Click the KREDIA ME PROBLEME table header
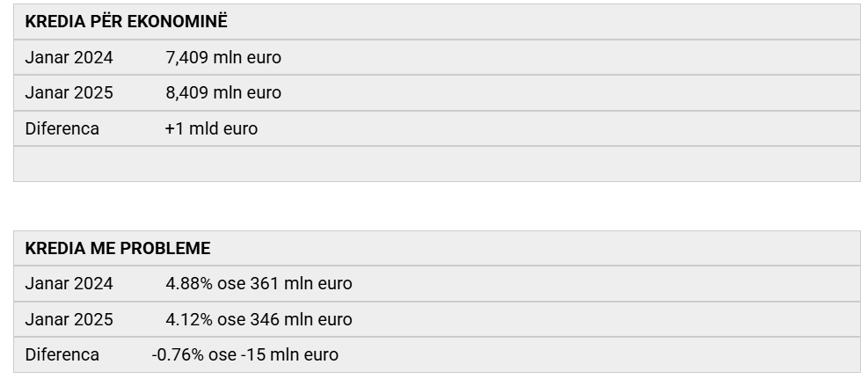The width and height of the screenshot is (868, 379). [117, 249]
